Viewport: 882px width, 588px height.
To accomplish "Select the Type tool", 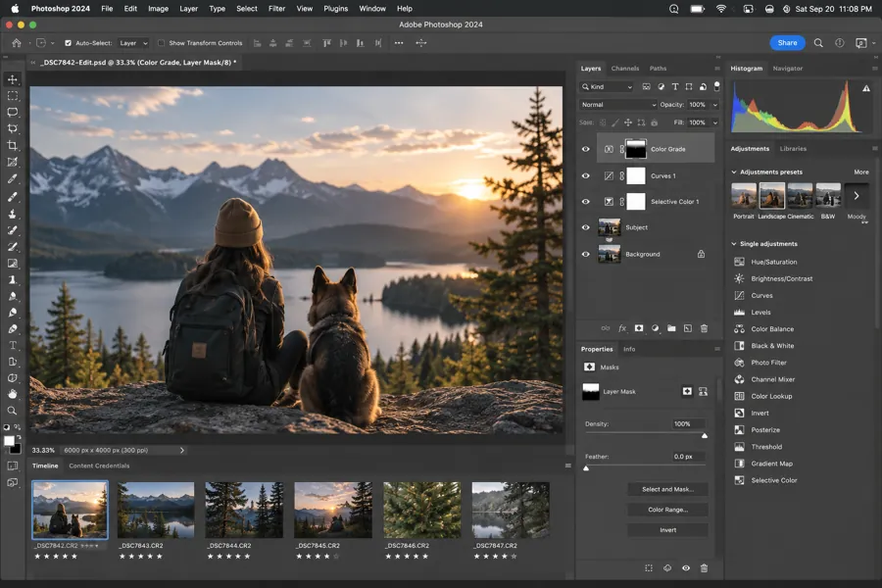I will (13, 346).
